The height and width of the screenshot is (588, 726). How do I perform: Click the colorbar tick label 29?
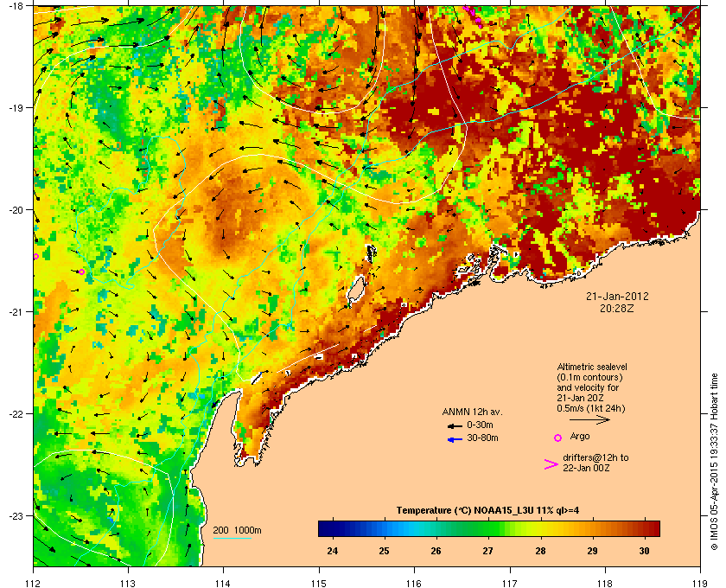coord(592,551)
